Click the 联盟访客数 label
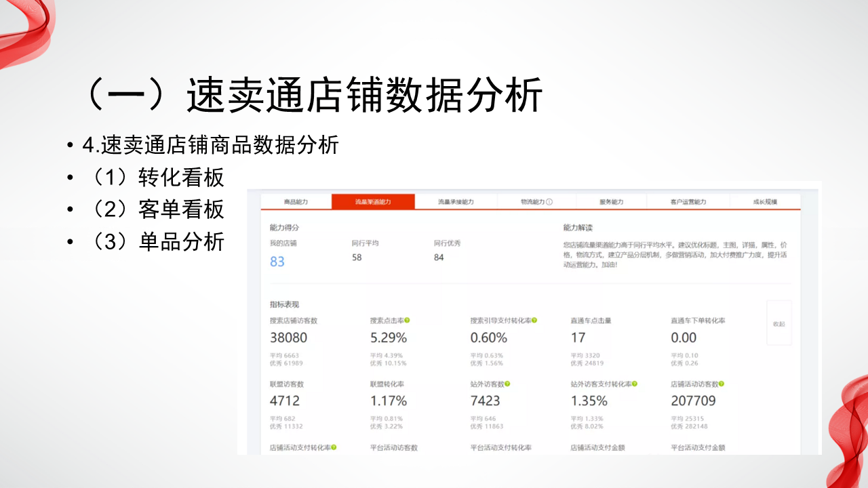This screenshot has height=488, width=868. (x=287, y=384)
